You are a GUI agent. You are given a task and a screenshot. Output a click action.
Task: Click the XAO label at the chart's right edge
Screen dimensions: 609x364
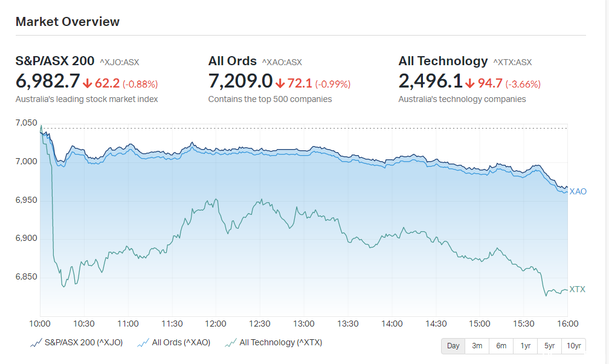coord(578,192)
